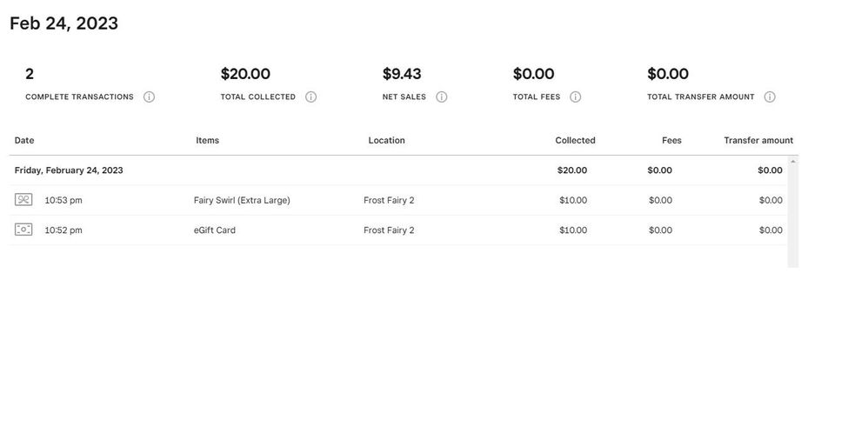This screenshot has width=868, height=446.
Task: Click info icon beside Complete Transactions
Action: (x=149, y=97)
